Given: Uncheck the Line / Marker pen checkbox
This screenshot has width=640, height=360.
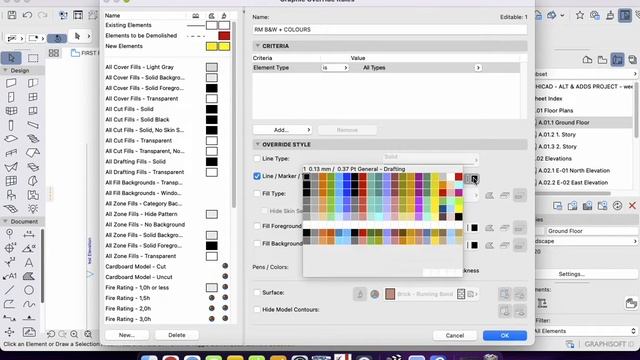Looking at the screenshot, I should [x=257, y=176].
